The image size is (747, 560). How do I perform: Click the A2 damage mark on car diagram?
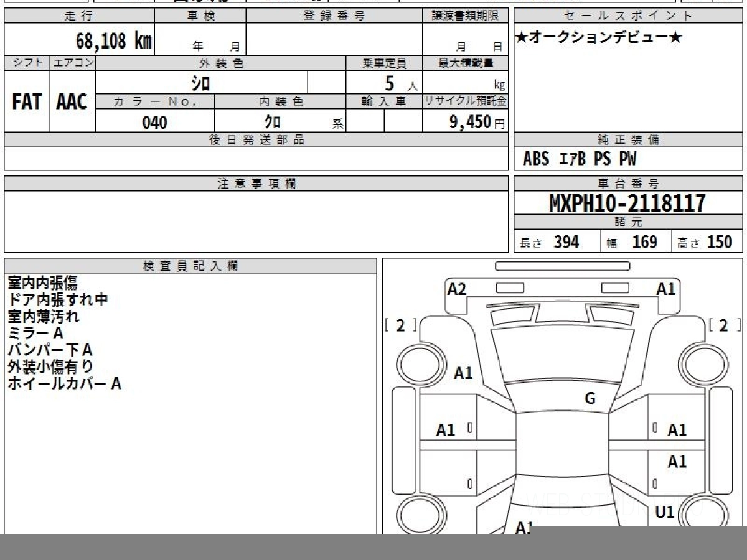click(457, 289)
